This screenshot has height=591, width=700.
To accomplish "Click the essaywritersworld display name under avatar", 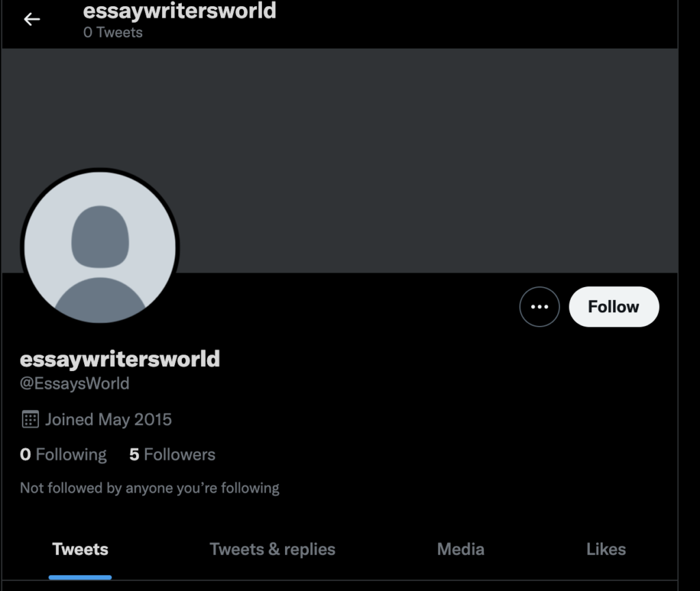I will pyautogui.click(x=120, y=359).
